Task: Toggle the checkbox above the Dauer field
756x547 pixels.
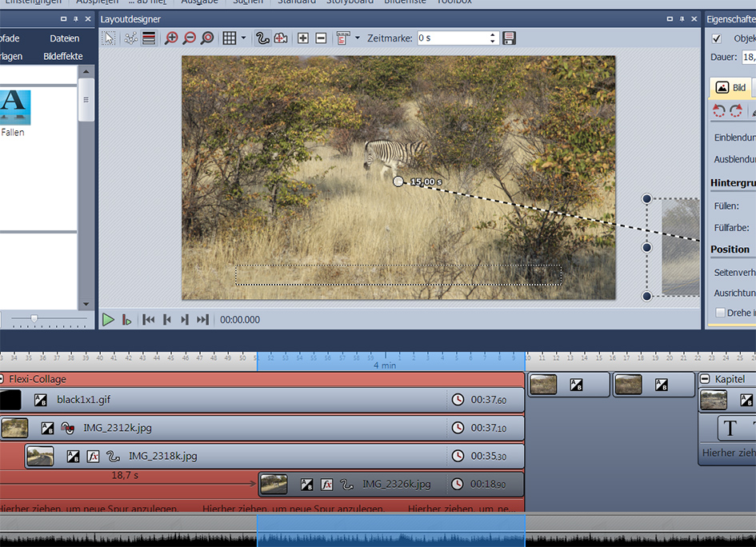Action: tap(717, 38)
